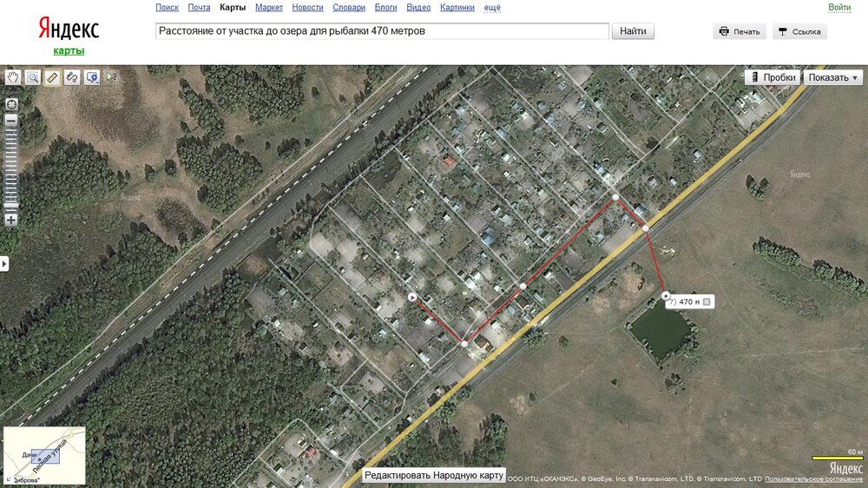Click the locate-me compass button

pos(11,104)
